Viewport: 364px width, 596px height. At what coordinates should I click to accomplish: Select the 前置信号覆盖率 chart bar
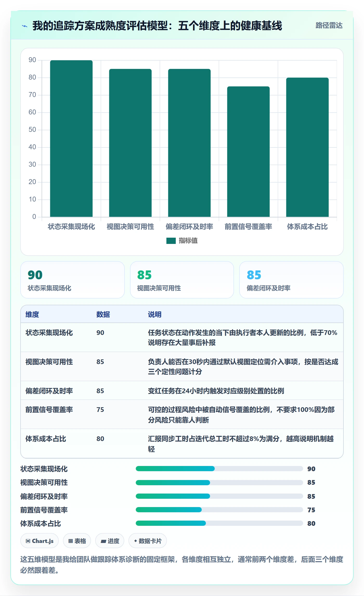pos(248,152)
